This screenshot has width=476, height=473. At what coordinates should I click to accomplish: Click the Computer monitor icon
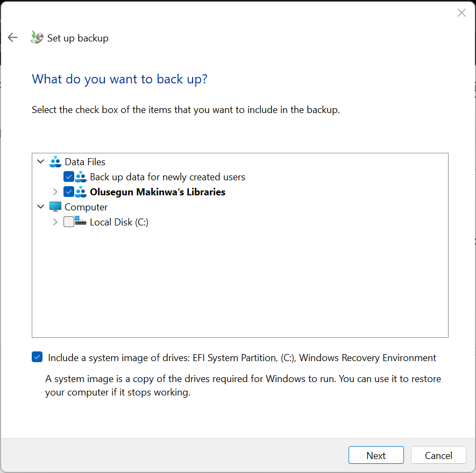click(x=55, y=207)
